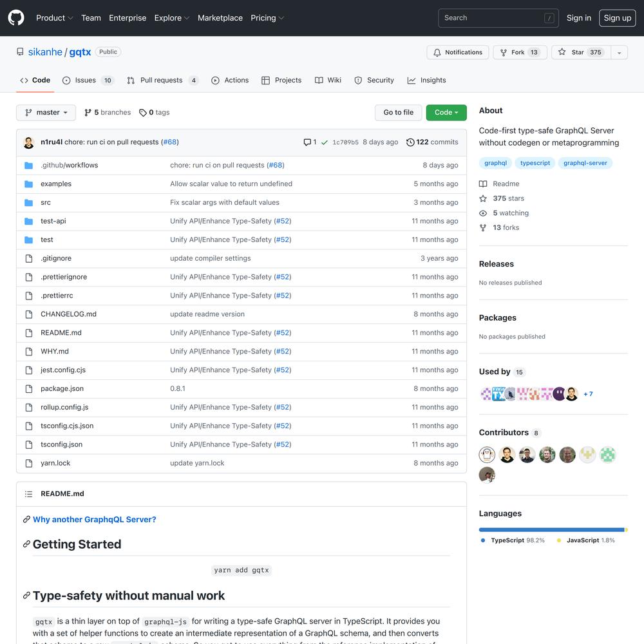Image resolution: width=644 pixels, height=644 pixels.
Task: Click the slash shortcut icon in search
Action: pos(549,18)
